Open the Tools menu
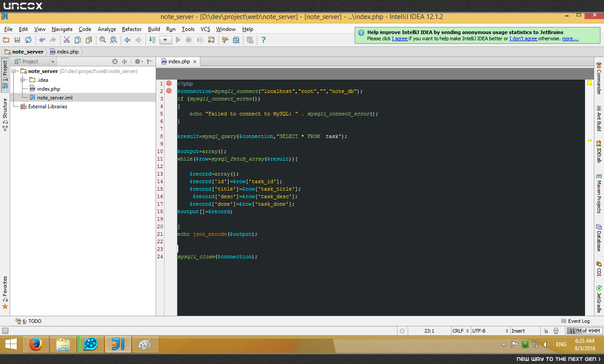Viewport: 604px width, 364px height. tap(188, 29)
